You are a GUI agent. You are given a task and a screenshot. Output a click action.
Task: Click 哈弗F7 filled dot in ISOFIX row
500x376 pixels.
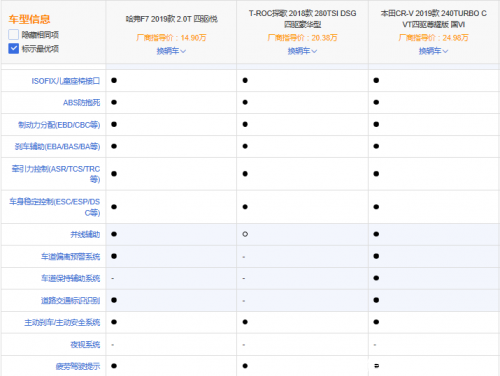(114, 80)
